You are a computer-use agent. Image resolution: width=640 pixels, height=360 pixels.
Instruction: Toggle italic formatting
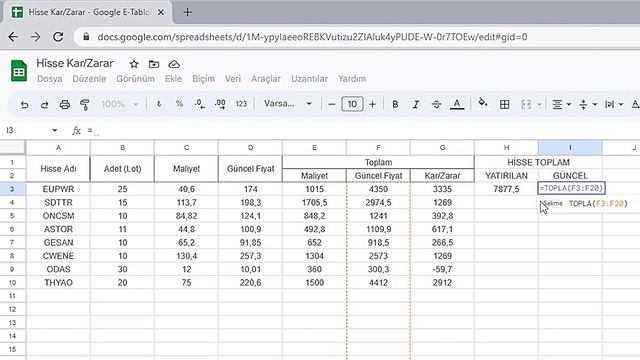coord(416,104)
